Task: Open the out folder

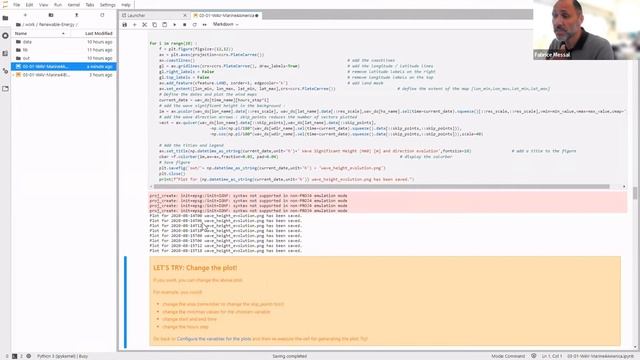Action: [x=64, y=58]
